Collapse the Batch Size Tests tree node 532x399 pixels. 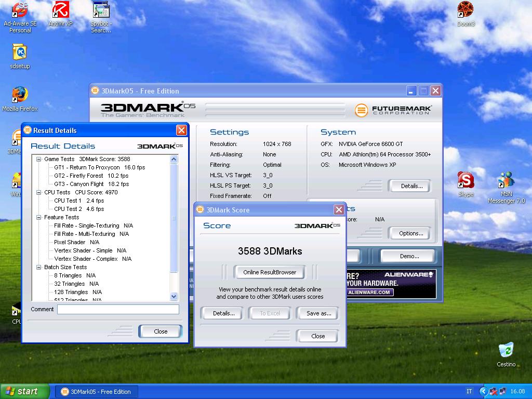click(x=38, y=267)
